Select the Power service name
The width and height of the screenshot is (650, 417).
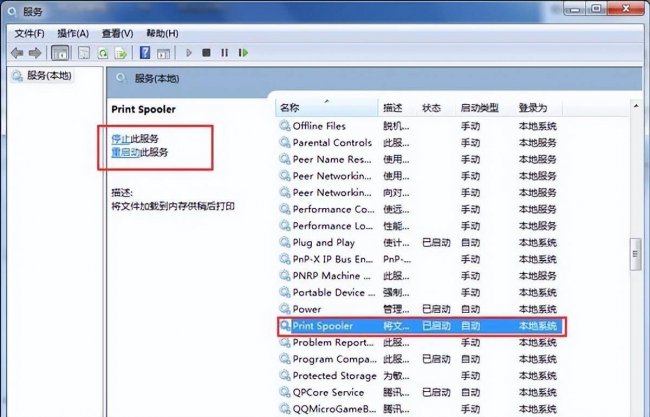tap(307, 309)
